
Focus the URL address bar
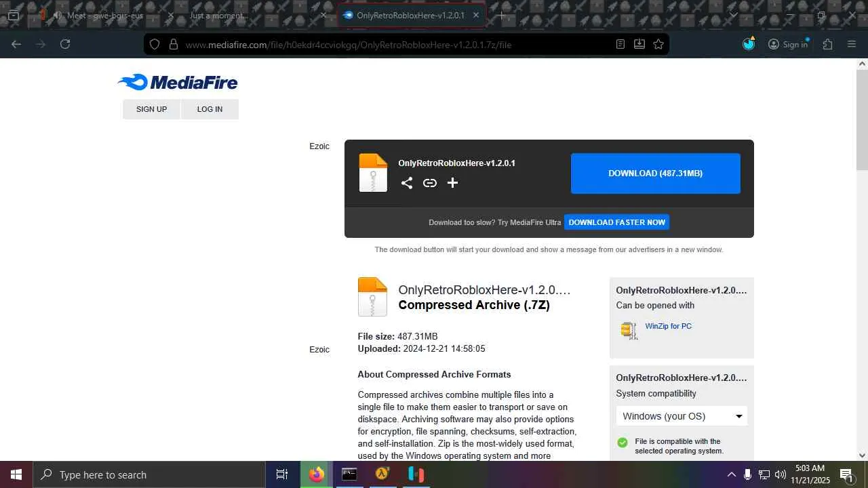tap(407, 44)
